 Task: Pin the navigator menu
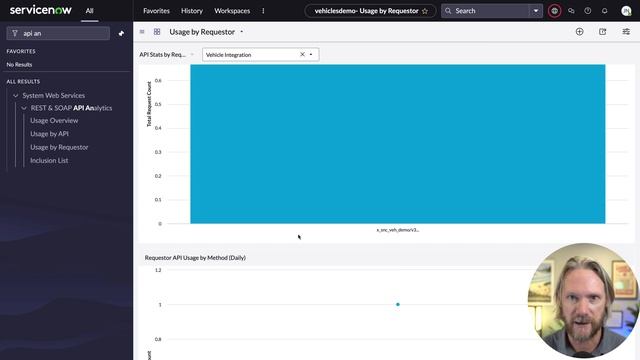click(x=121, y=33)
